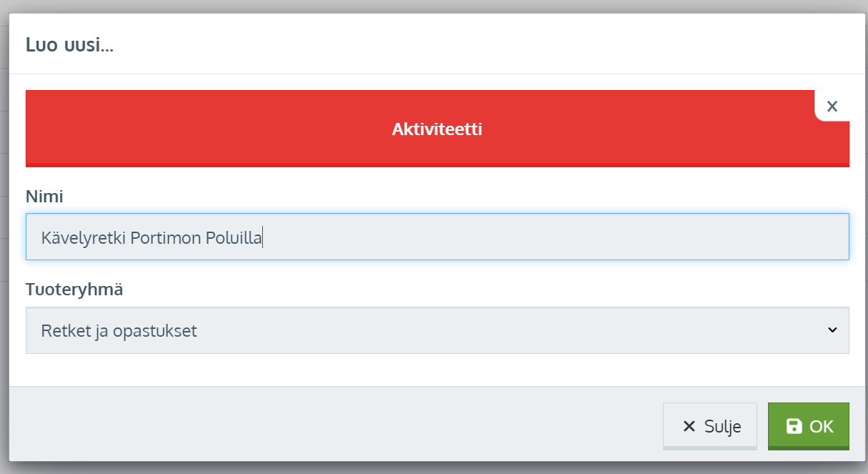Open the Tuoteryhmä product group dropdown
This screenshot has width=868, height=474.
[x=437, y=330]
